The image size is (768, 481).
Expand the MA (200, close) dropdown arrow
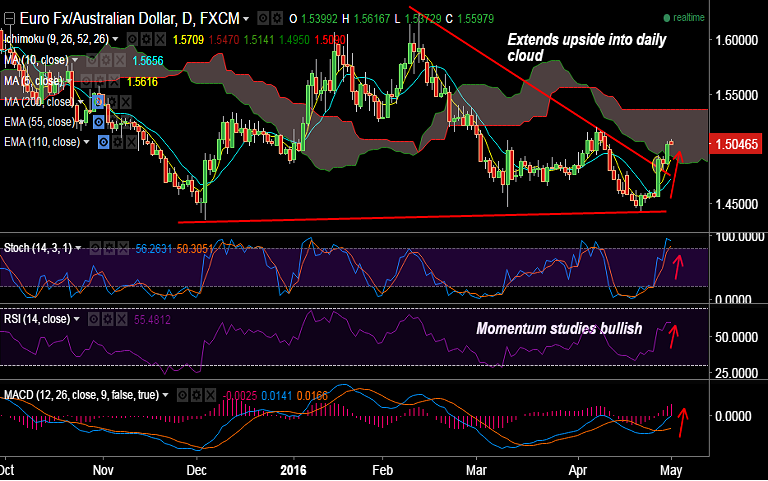pyautogui.click(x=80, y=102)
